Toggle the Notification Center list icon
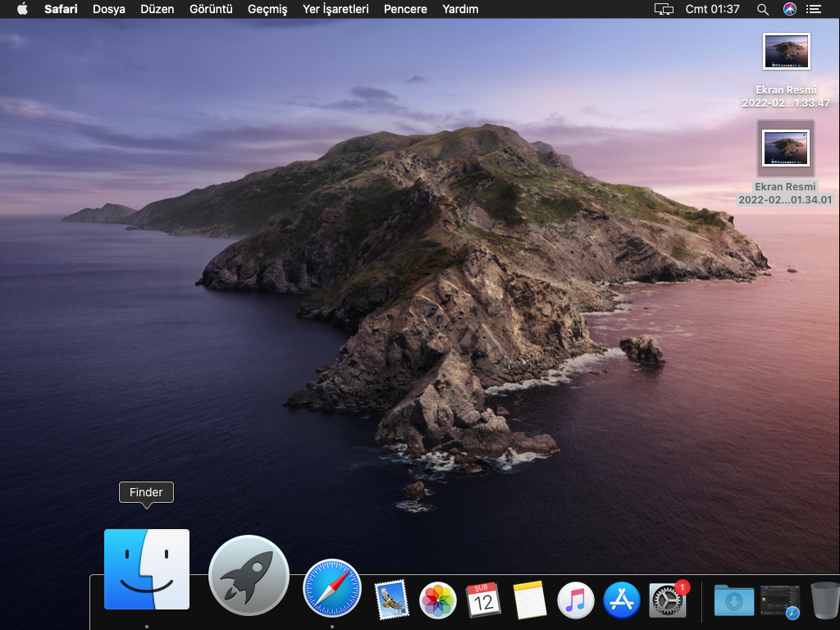Screen dimensions: 840x630 (814, 9)
